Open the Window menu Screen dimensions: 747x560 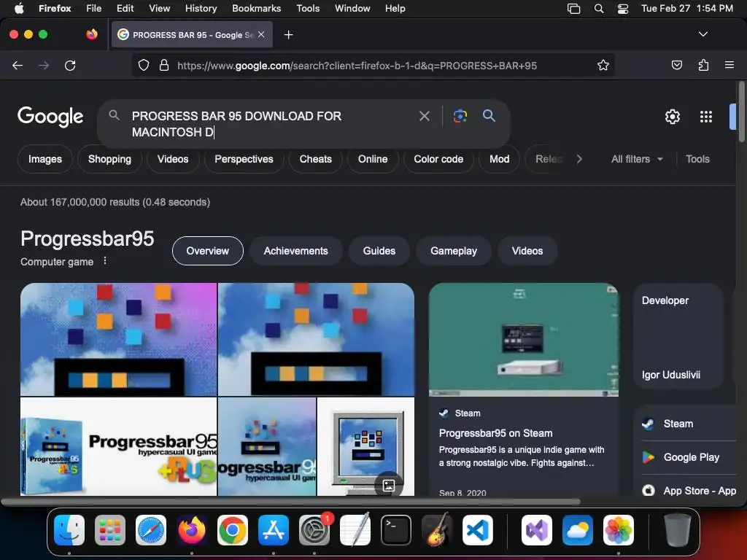(352, 9)
